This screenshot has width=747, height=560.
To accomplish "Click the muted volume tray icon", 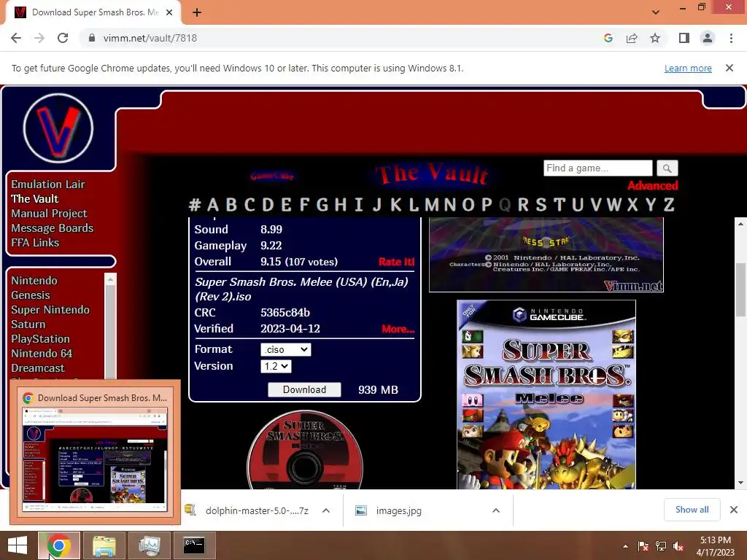I will pos(678,546).
